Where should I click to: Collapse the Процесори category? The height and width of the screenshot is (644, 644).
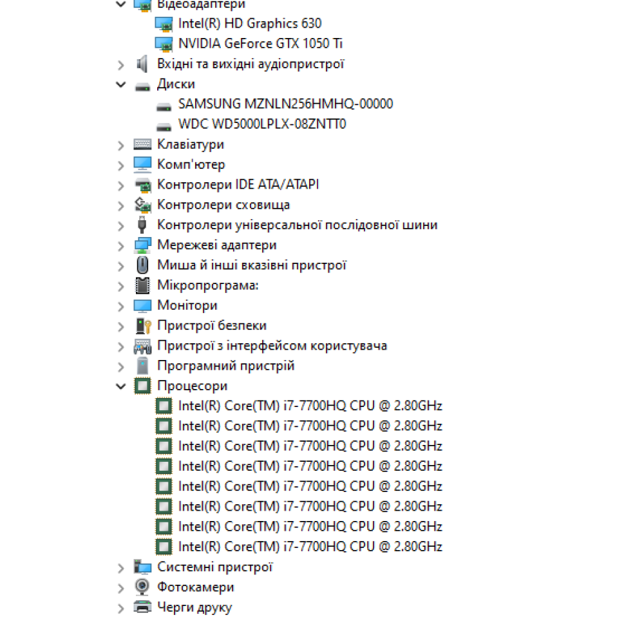point(121,386)
